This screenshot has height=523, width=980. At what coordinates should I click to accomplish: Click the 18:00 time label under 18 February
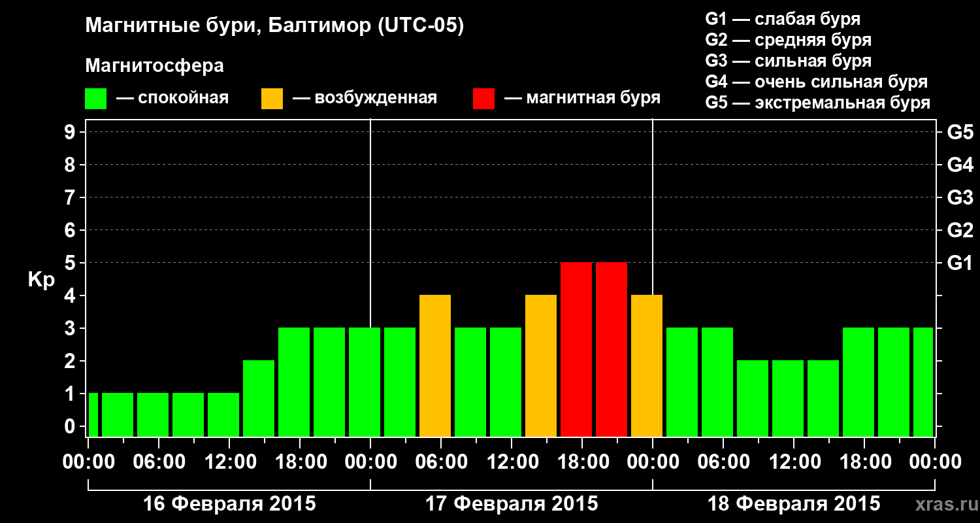[864, 462]
